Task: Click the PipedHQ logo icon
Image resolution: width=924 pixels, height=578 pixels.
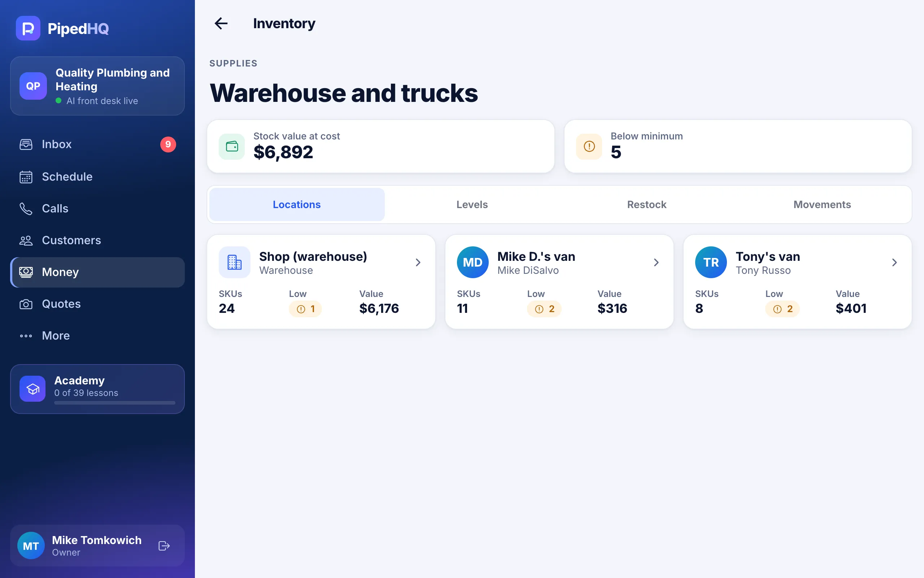Action: click(x=28, y=28)
